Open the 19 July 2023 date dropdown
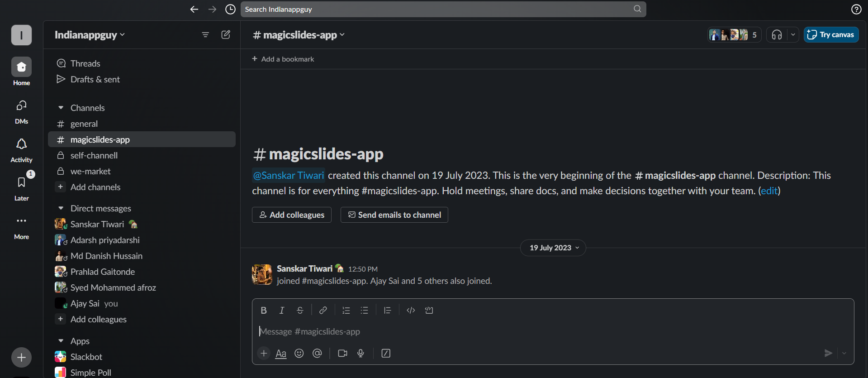Viewport: 868px width, 378px height. coord(553,248)
